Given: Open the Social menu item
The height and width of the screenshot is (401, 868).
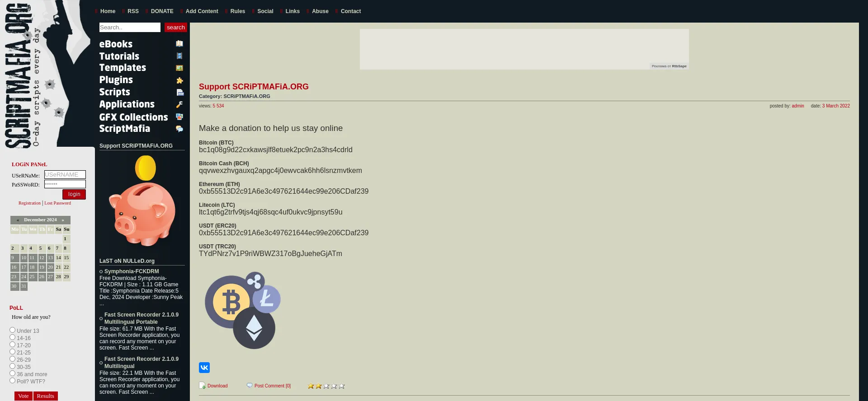Looking at the screenshot, I should click(x=265, y=11).
